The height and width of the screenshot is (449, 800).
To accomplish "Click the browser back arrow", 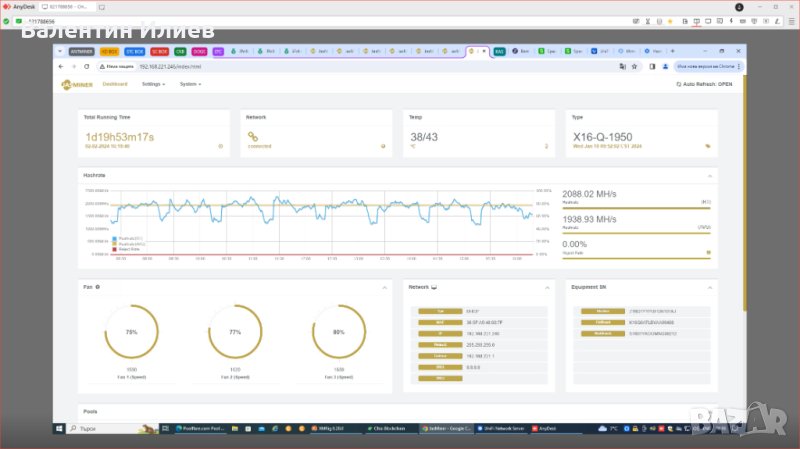I will pyautogui.click(x=62, y=66).
